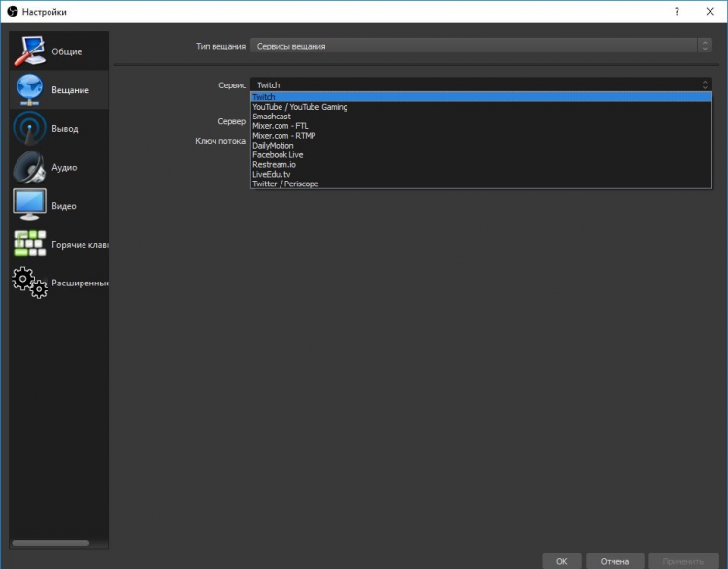Open the Расширенные gears icon
The width and height of the screenshot is (728, 569).
tap(29, 283)
